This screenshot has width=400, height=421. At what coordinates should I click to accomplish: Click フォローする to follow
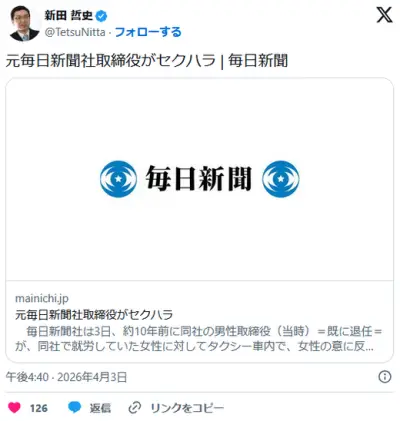pos(148,32)
